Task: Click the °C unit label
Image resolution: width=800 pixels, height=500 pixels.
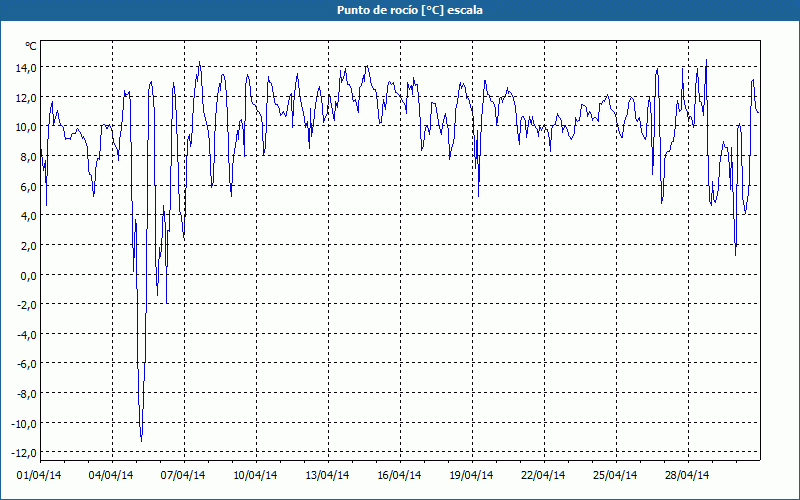Action: coord(31,46)
